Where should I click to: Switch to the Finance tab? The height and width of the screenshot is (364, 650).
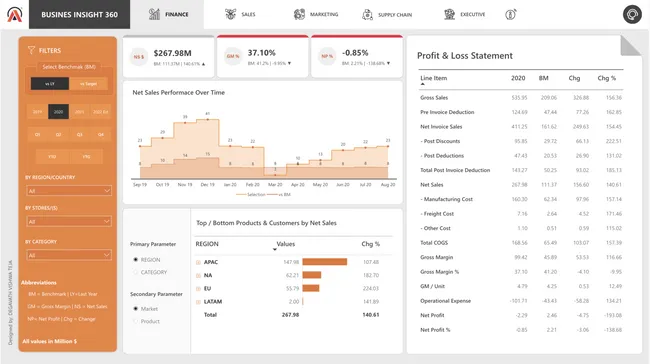point(167,14)
